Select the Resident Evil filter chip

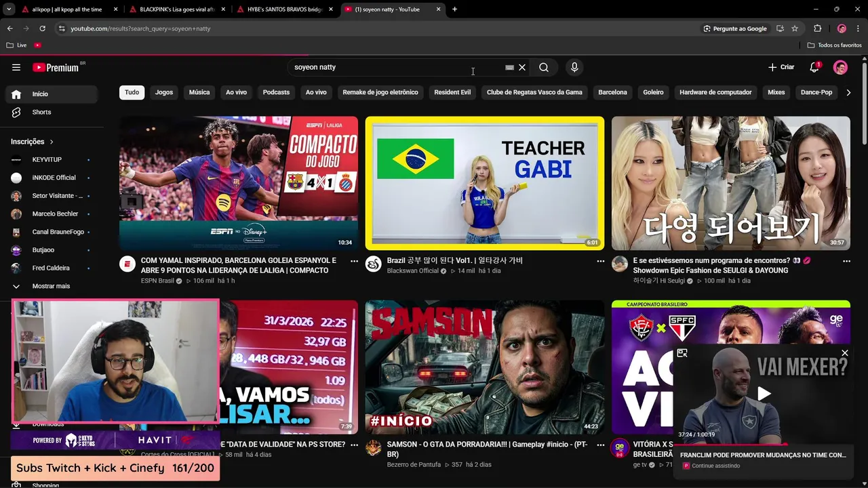coord(452,92)
